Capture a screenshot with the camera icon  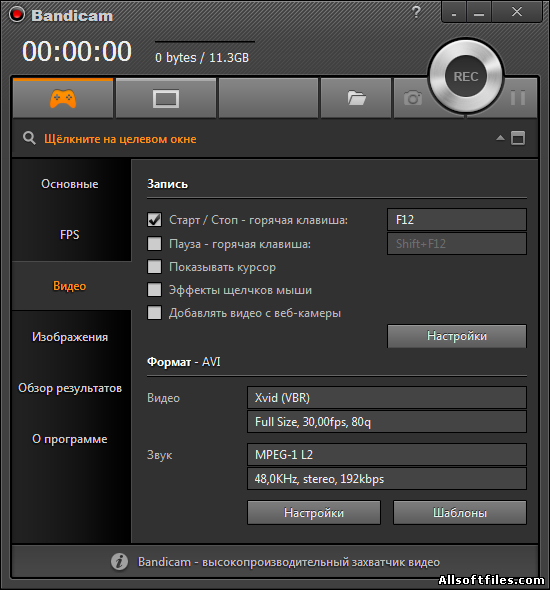[x=413, y=99]
